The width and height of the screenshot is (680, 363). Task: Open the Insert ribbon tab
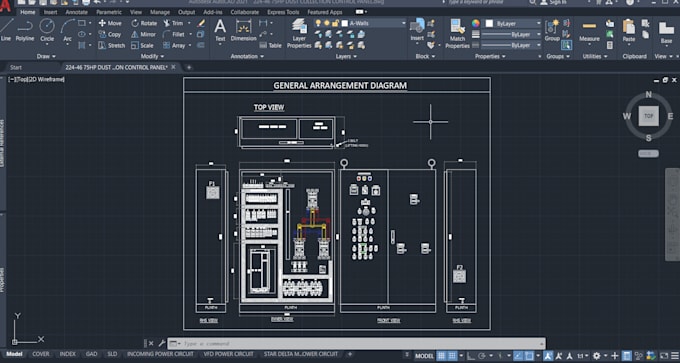tap(50, 12)
